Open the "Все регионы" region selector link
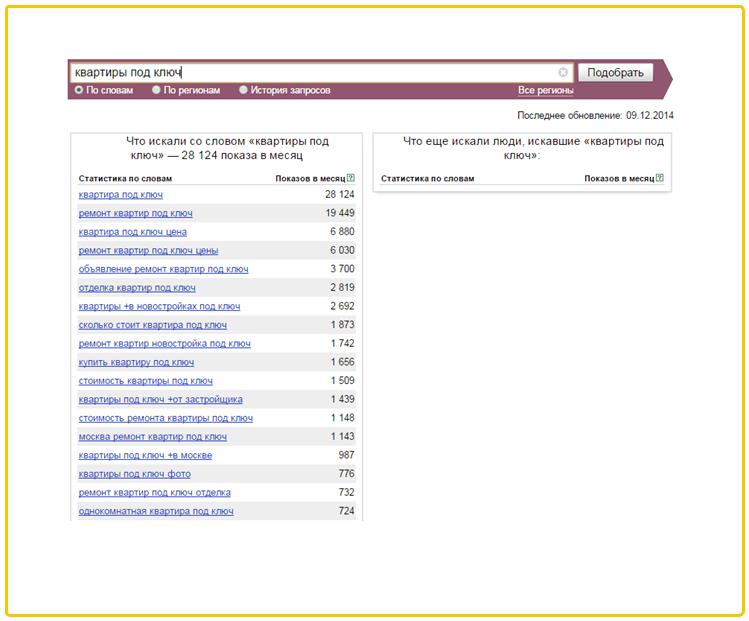 click(545, 90)
